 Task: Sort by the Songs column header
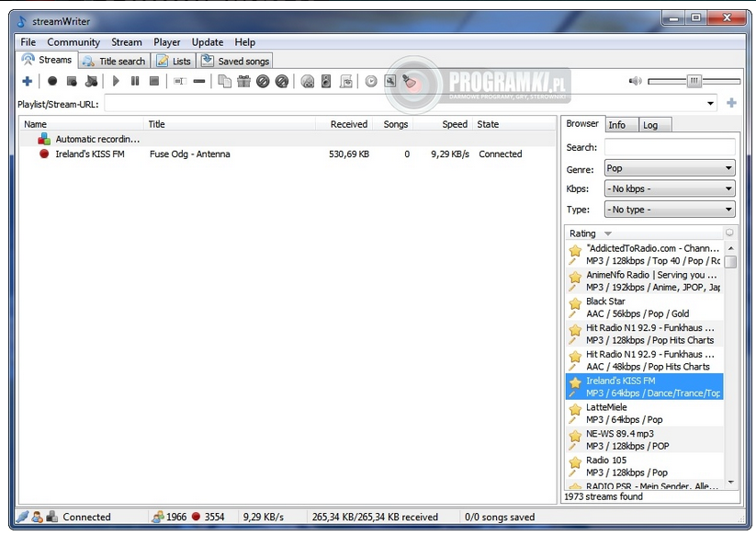coord(392,124)
